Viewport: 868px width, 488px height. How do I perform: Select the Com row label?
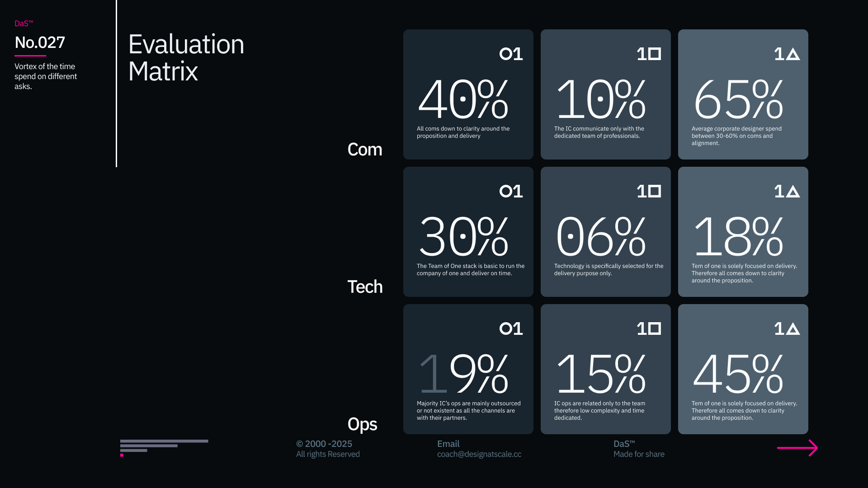[x=364, y=150]
